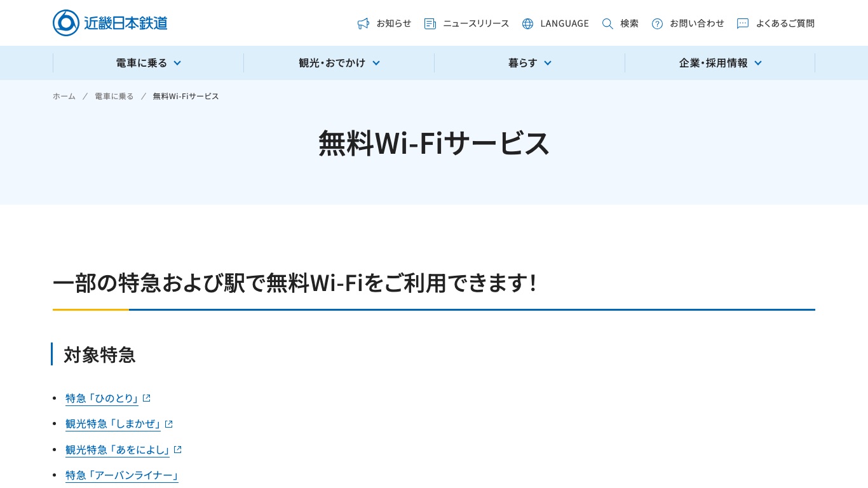
Task: Open the 観光特急「あをによし」 link
Action: pyautogui.click(x=118, y=449)
